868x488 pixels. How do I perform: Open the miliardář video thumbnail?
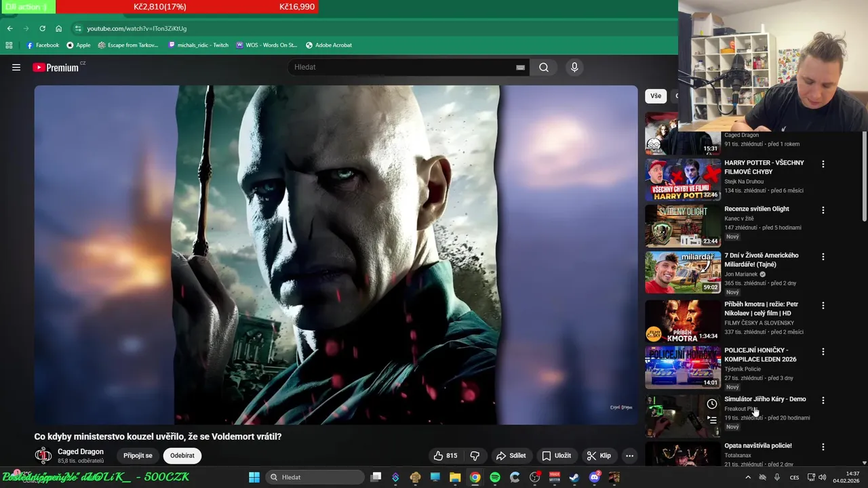pos(683,272)
